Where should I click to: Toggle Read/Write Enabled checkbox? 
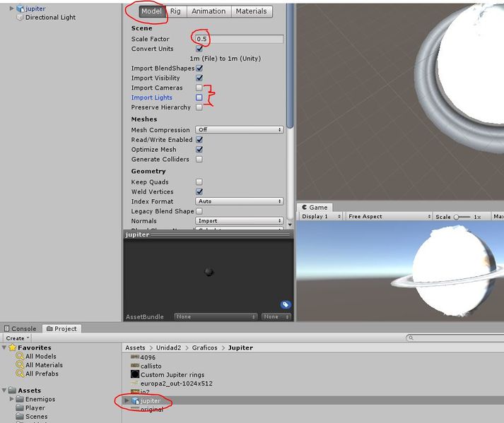coord(199,140)
